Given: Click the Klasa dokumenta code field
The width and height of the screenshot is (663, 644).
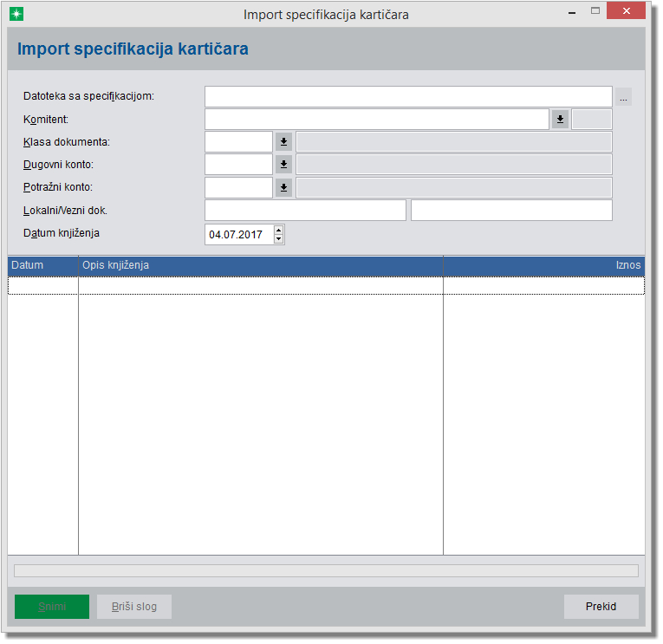Looking at the screenshot, I should coord(238,142).
